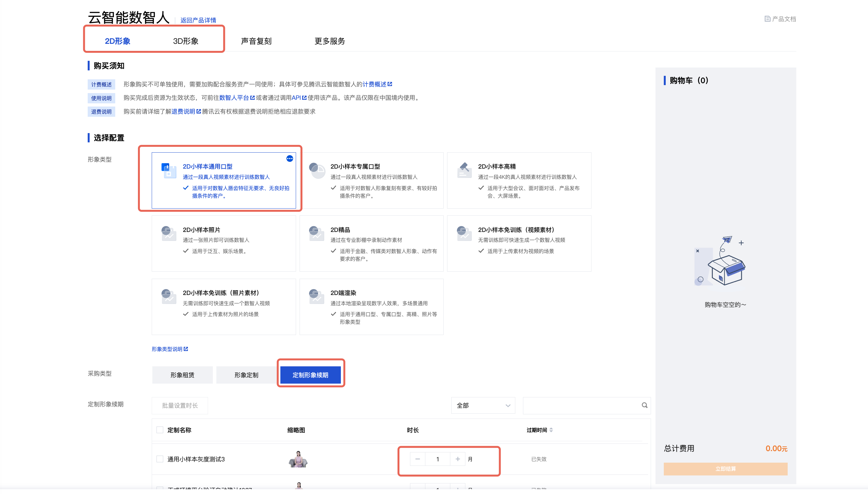Click the plus icon to increase duration
868x494 pixels.
pyautogui.click(x=457, y=459)
